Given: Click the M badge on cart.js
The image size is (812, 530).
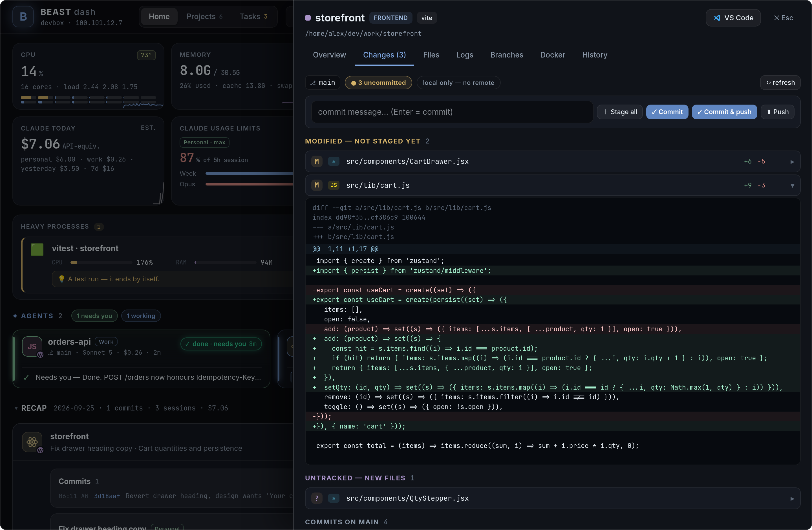Looking at the screenshot, I should pos(317,185).
